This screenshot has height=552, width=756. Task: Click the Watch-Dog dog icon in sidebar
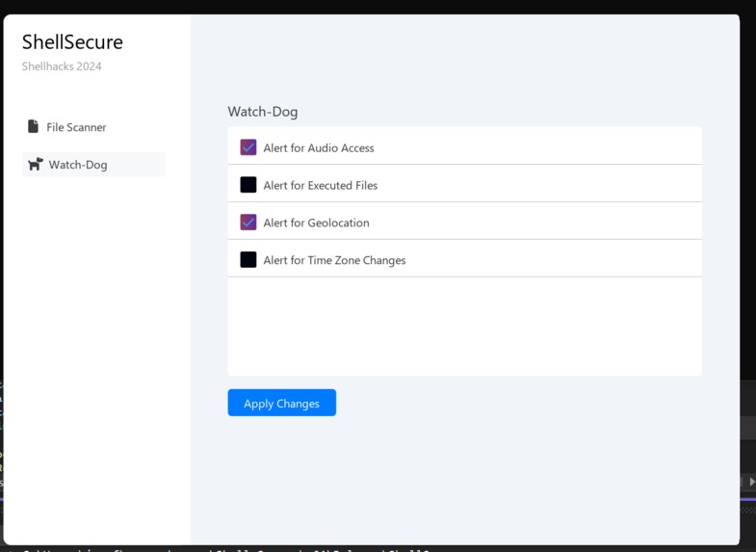tap(36, 164)
